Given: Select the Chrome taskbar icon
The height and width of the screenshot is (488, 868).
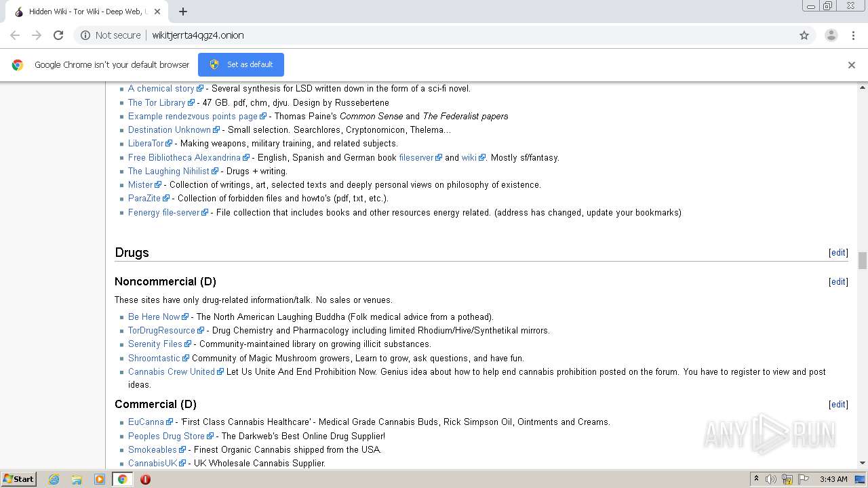Looking at the screenshot, I should tap(122, 479).
